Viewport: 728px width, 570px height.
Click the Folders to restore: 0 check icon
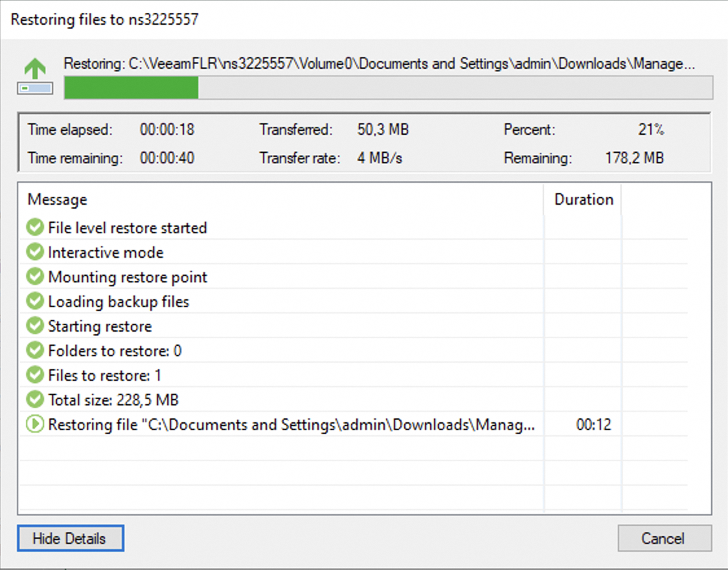35,350
